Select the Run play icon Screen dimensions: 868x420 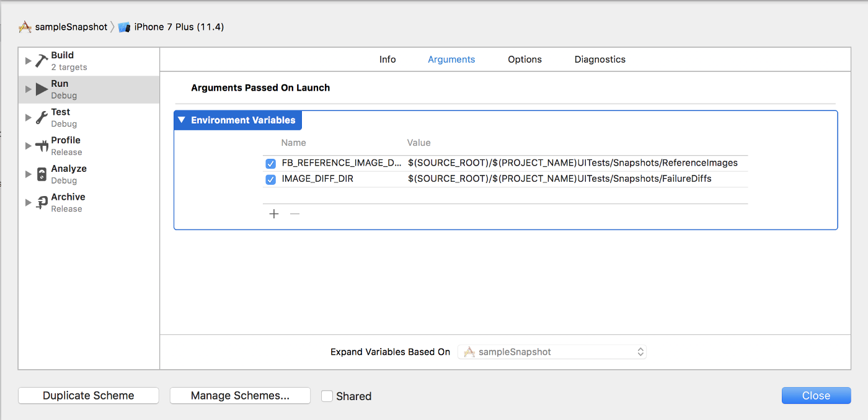click(x=42, y=89)
